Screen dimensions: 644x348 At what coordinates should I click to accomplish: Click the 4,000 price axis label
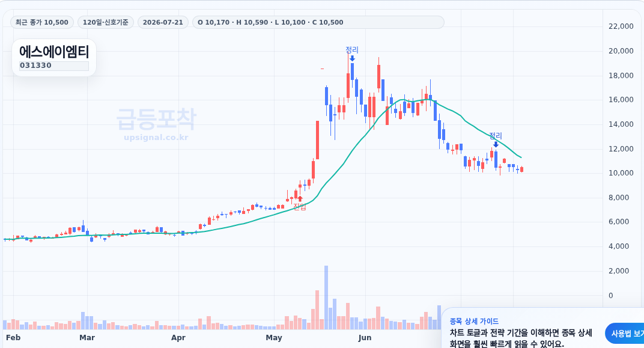click(619, 246)
